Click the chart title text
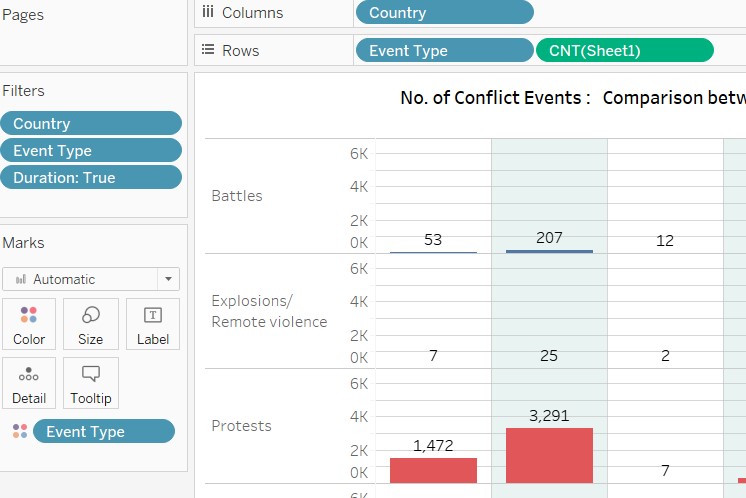746x498 pixels. 572,98
